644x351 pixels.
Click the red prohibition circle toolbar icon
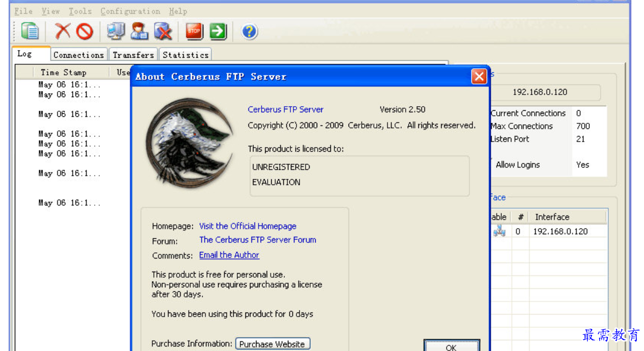click(x=84, y=32)
